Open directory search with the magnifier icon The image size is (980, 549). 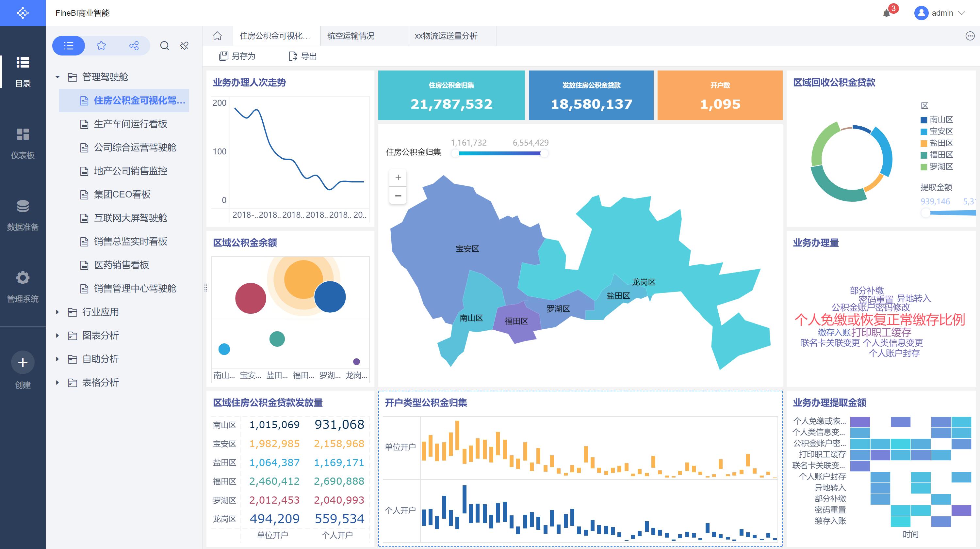(x=164, y=46)
